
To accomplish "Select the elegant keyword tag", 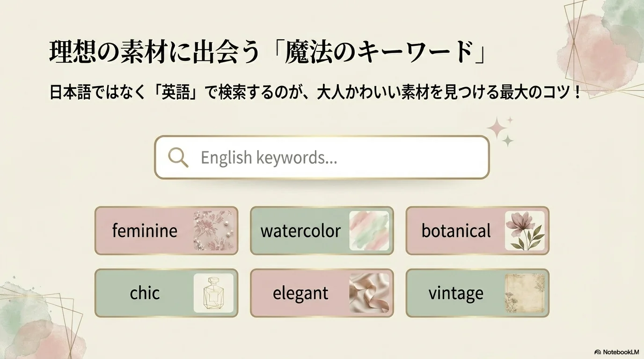I will click(322, 293).
